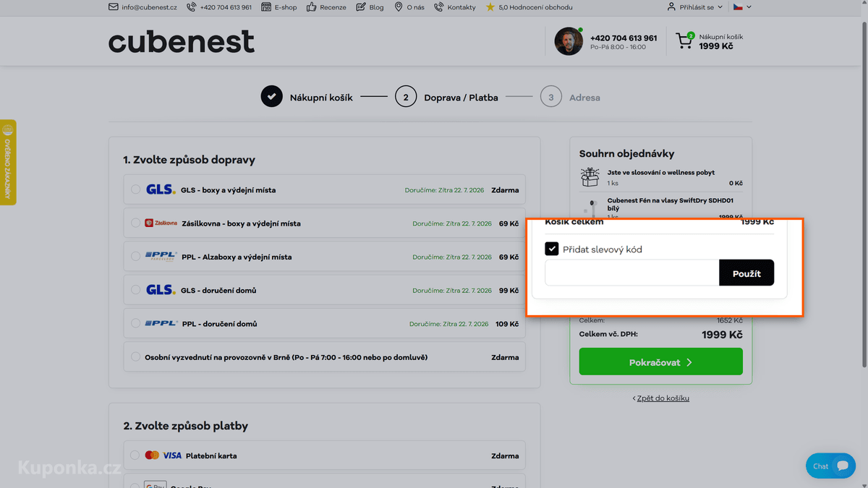Click the location pin icon beside O nás
This screenshot has height=488, width=868.
399,7
